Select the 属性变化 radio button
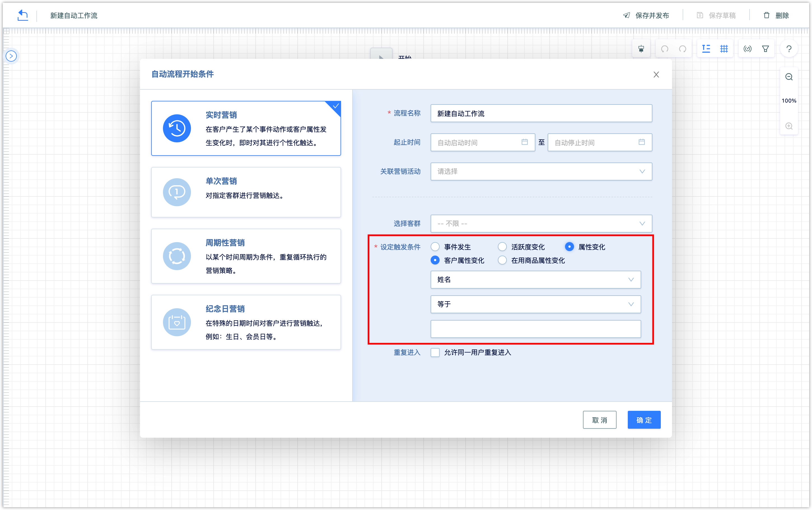 569,247
